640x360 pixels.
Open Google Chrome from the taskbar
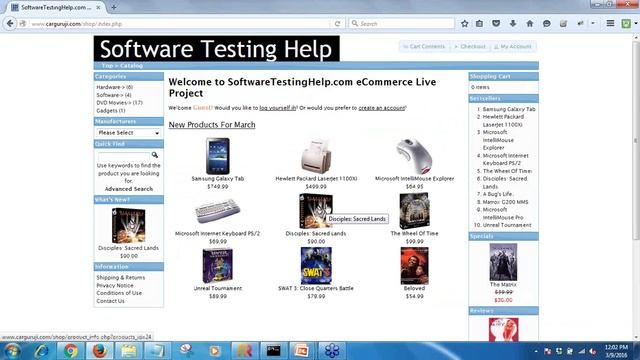[x=70, y=351]
